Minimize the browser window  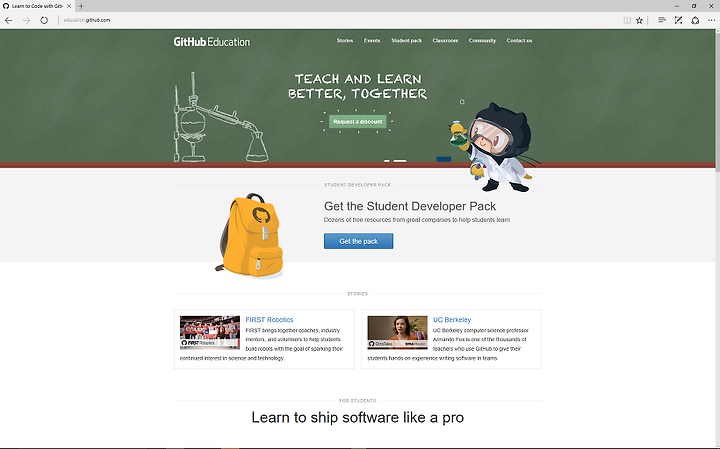[x=677, y=6]
